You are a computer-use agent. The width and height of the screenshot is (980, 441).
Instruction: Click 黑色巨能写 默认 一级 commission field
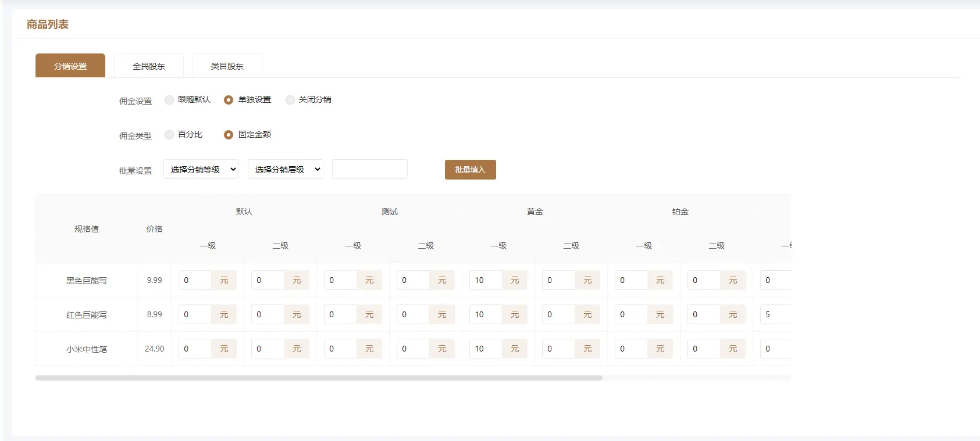[x=195, y=280]
